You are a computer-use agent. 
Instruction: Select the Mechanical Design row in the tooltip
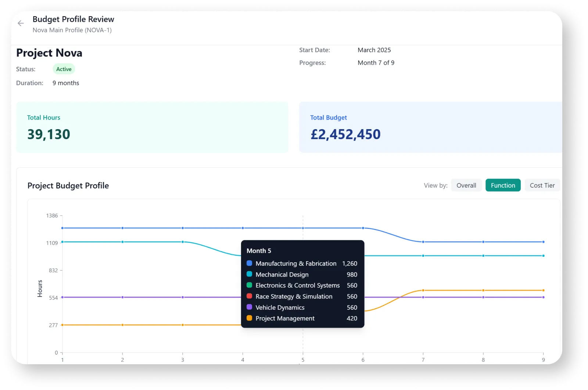pos(301,274)
